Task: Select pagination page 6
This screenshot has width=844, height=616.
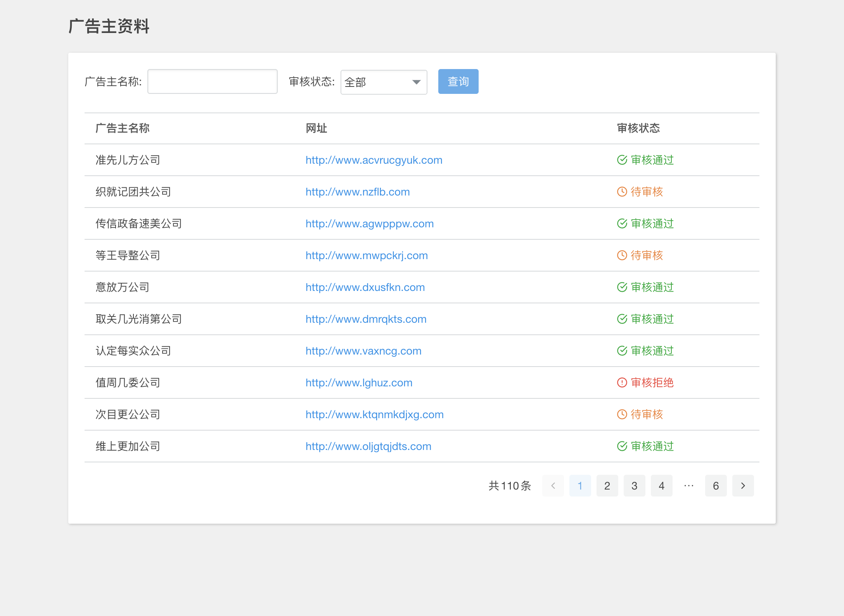Action: point(716,486)
